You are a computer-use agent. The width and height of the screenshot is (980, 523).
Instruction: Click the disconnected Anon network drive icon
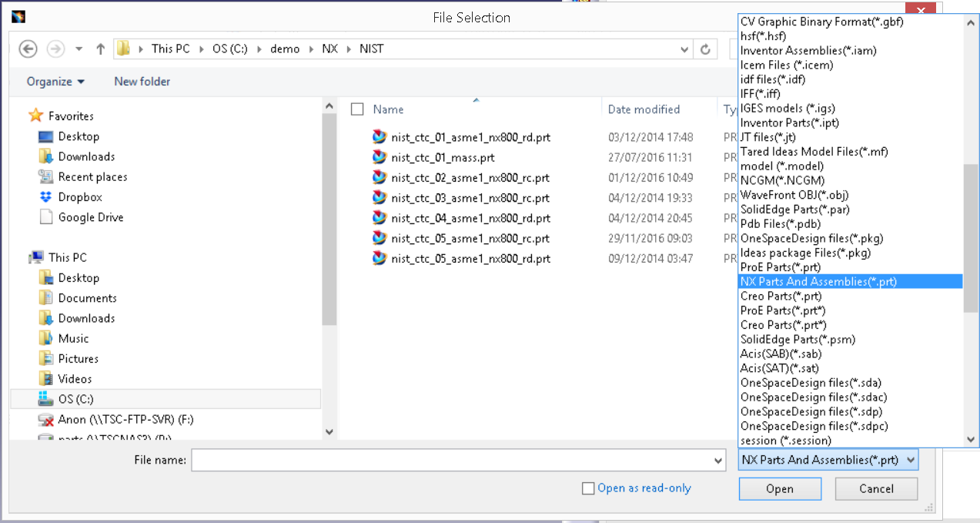[46, 420]
